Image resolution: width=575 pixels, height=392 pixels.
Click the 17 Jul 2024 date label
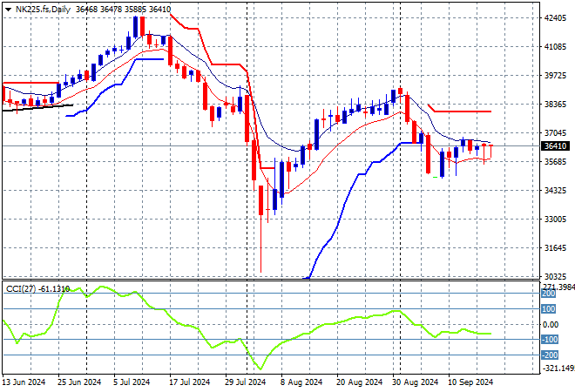pos(189,382)
